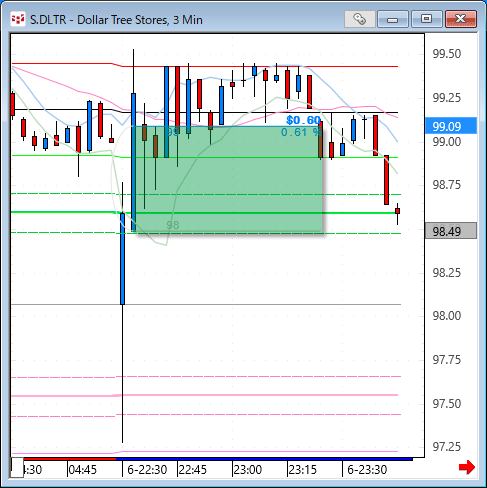Maximize the Dollar Tree chart window
This screenshot has width=487, height=488.
coord(426,19)
